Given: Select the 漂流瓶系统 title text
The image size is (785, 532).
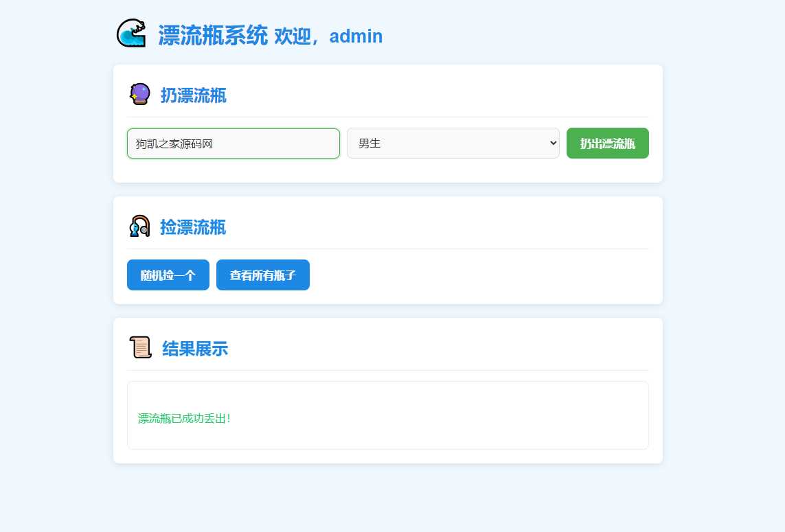Looking at the screenshot, I should [213, 36].
